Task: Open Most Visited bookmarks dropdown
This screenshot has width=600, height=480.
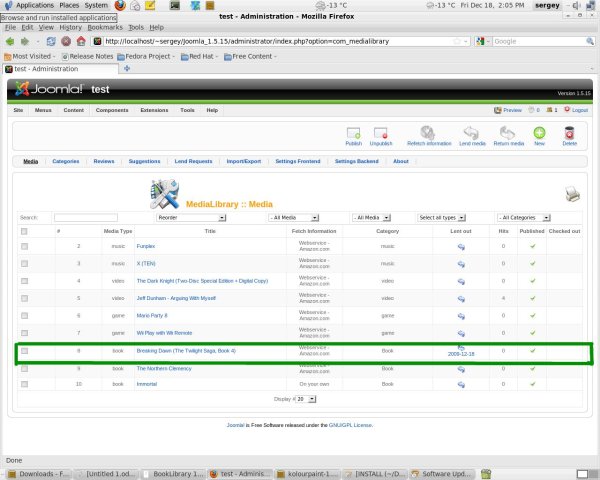Action: 30,56
